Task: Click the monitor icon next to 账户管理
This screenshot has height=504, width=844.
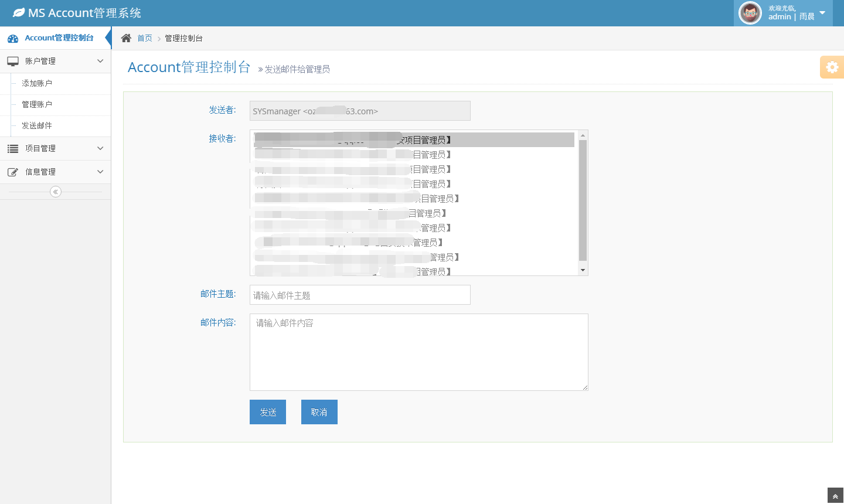Action: [x=13, y=61]
